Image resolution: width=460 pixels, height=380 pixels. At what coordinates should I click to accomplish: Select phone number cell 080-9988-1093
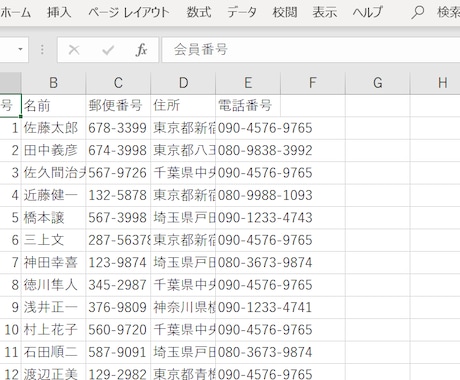[248, 195]
